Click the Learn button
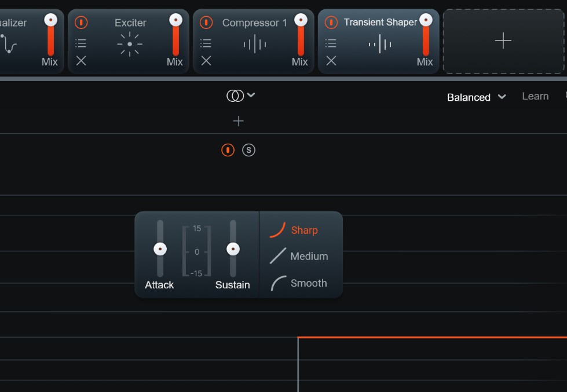 pos(535,97)
